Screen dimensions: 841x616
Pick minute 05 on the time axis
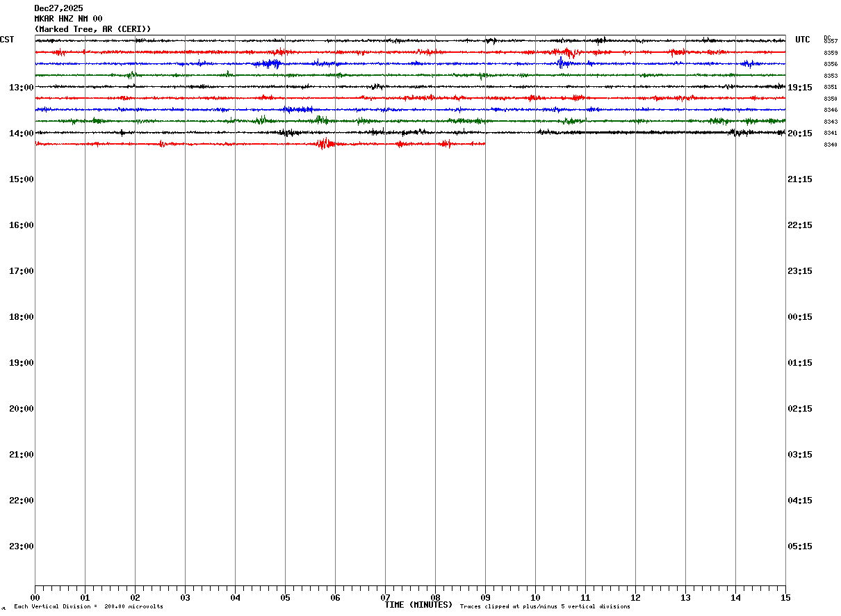click(x=285, y=597)
